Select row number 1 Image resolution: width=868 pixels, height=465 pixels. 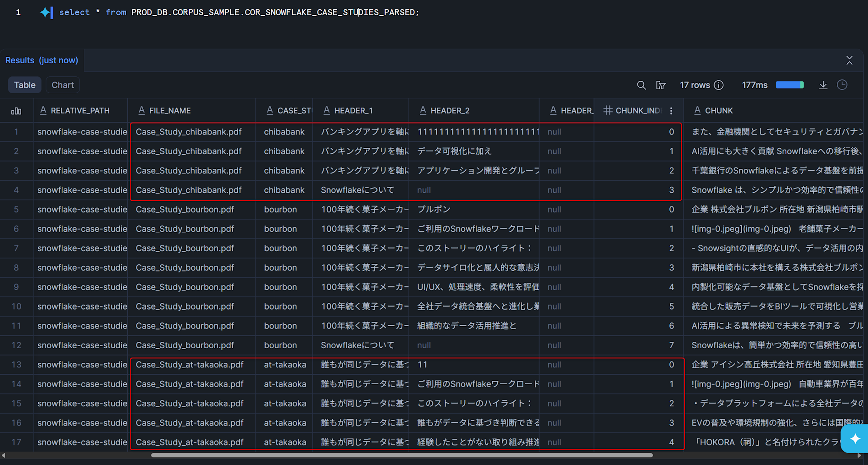click(x=16, y=132)
